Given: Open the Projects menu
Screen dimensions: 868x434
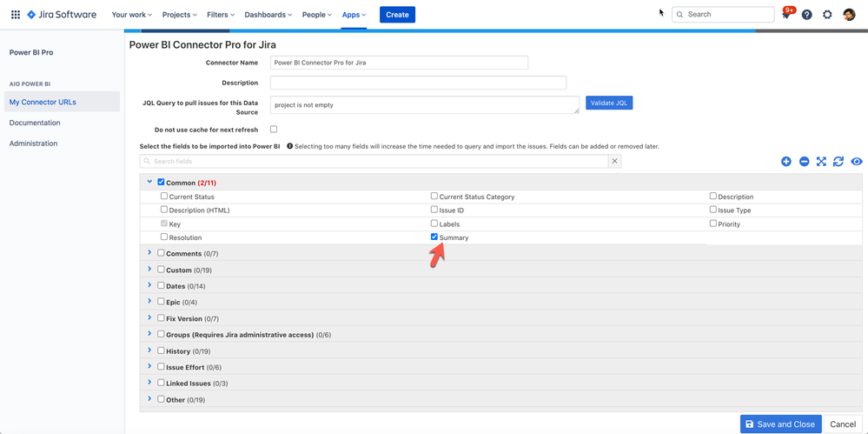Looking at the screenshot, I should click(179, 15).
